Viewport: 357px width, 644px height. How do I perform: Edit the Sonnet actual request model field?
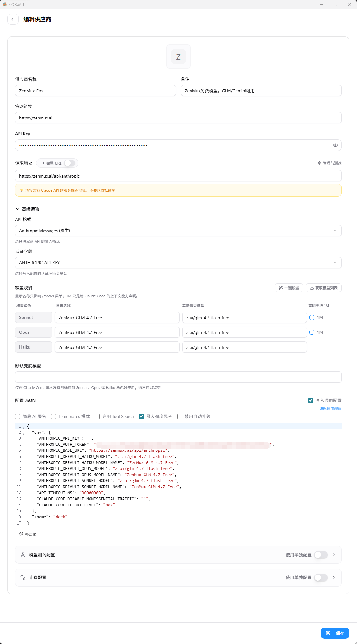[x=244, y=317]
